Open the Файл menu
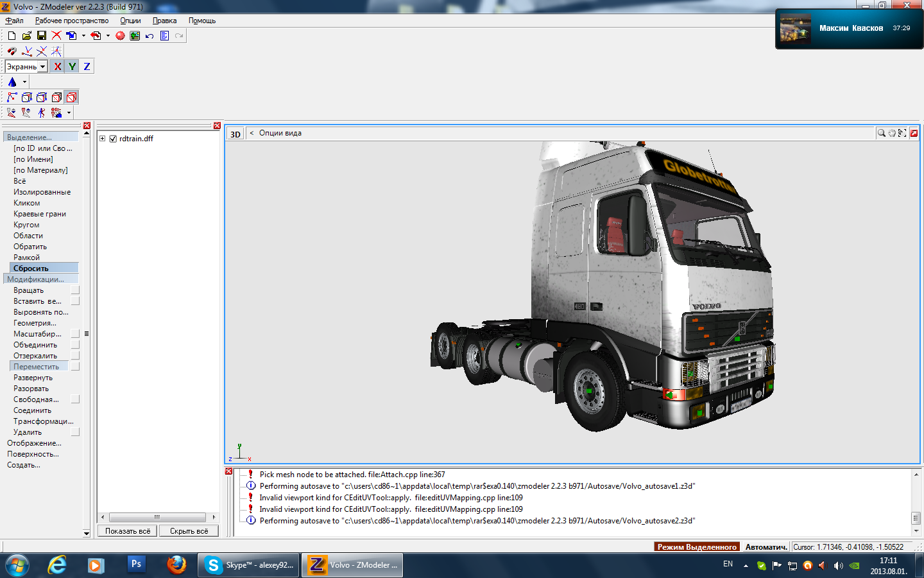 tap(14, 21)
